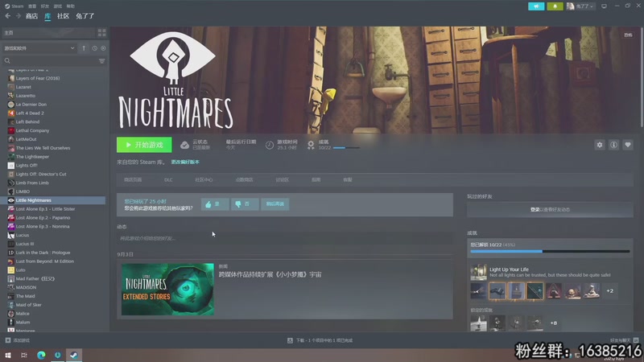Open friends and chat at bottom right
Viewport: 644px width, 362px height.
[624, 340]
